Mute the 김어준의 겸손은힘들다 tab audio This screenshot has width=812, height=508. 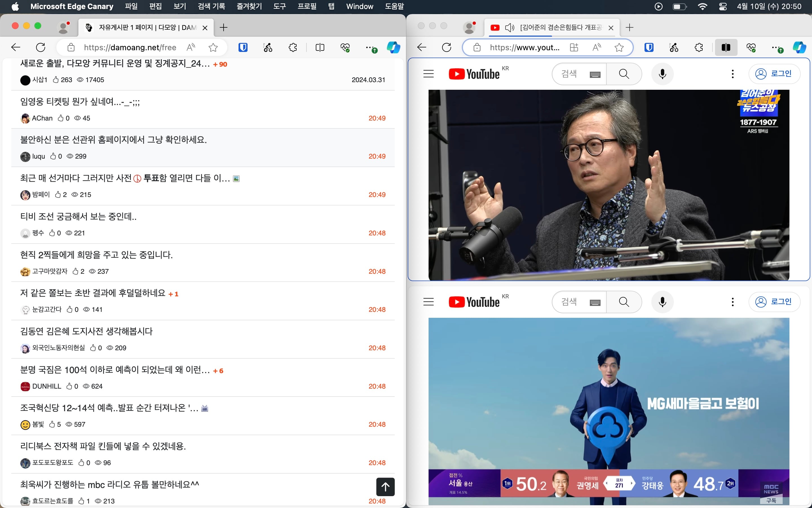click(x=509, y=28)
